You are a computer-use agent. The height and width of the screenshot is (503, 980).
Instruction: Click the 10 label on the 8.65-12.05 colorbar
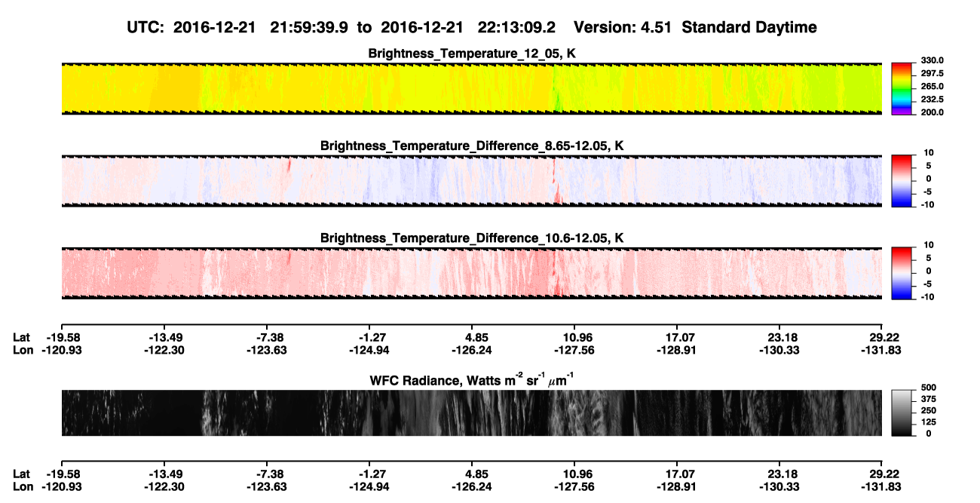[929, 153]
